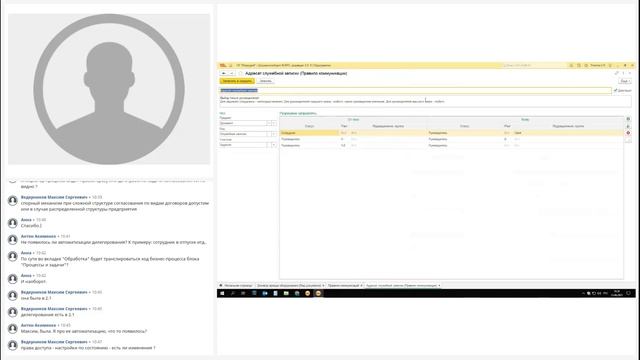The image size is (640, 360).
Task: Click the second icon in the 1C title bar right group
Action: tap(579, 65)
